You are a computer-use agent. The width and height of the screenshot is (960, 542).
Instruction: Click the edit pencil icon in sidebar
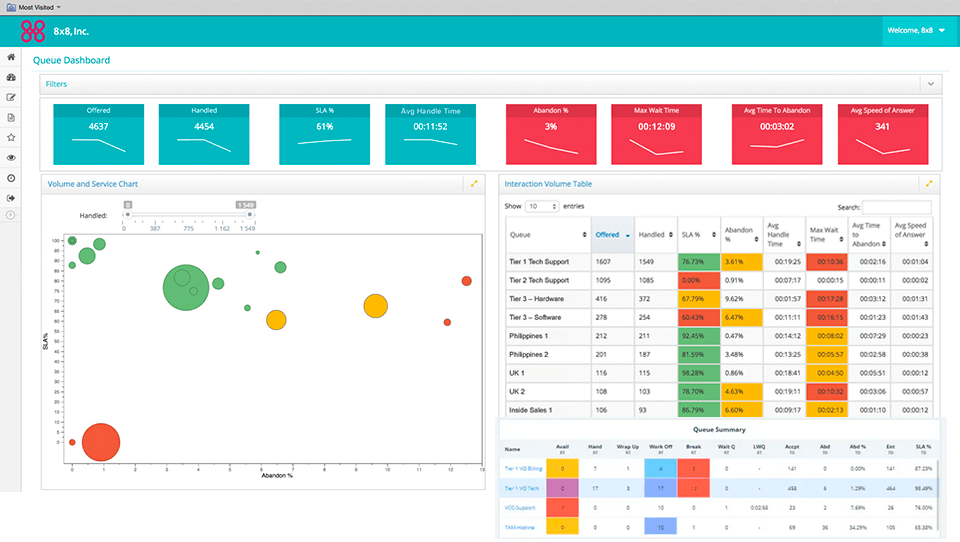coord(11,98)
